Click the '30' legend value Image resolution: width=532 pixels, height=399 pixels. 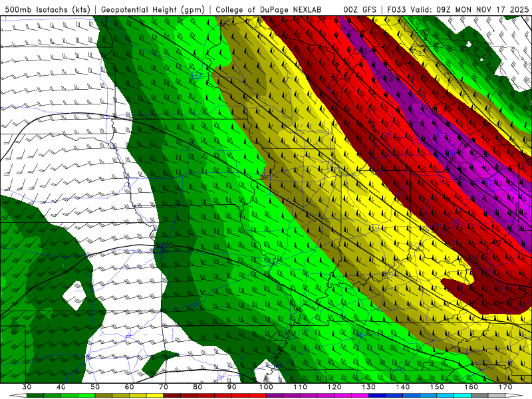pos(27,387)
